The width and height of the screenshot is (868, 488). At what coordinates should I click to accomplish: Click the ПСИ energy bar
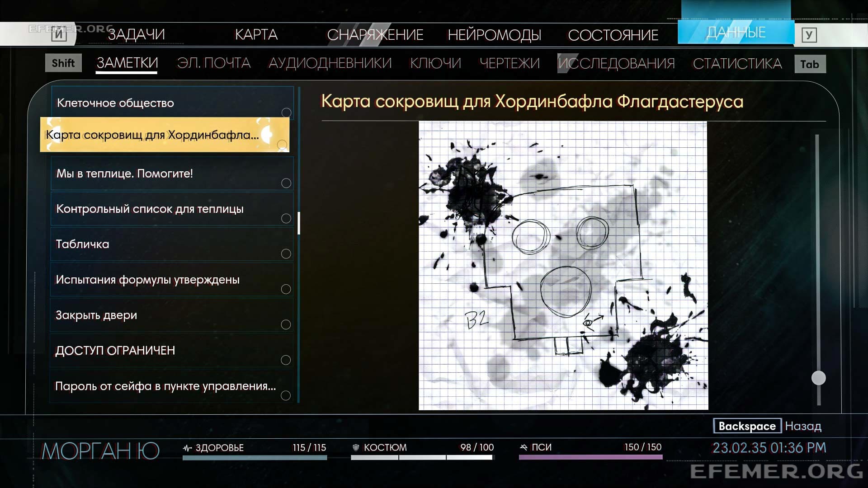[x=590, y=457]
